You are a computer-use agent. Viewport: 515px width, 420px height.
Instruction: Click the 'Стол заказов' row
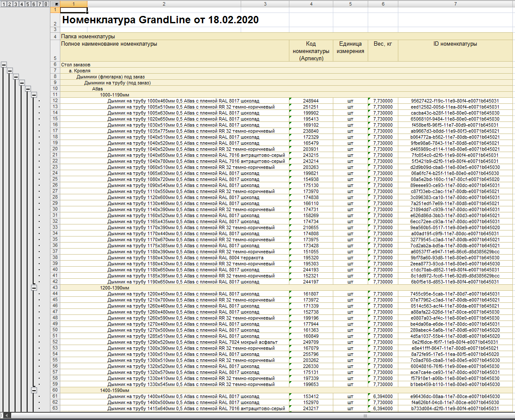[x=286, y=65]
